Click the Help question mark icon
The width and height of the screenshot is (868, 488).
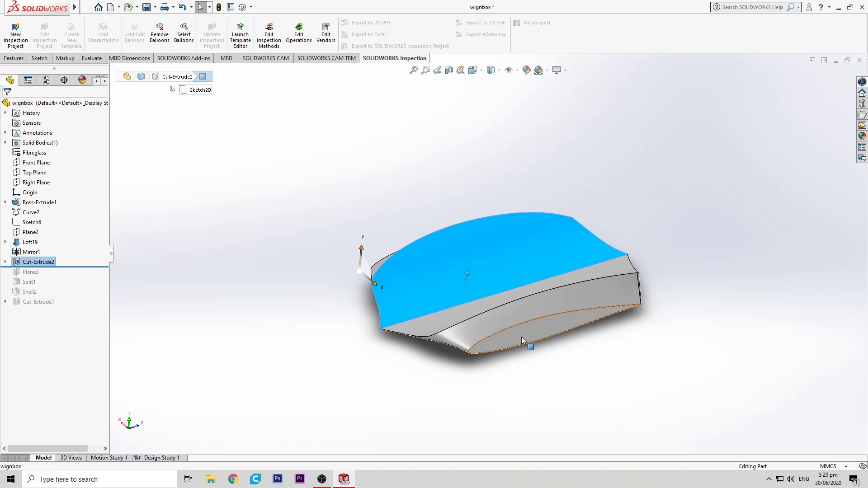(821, 7)
